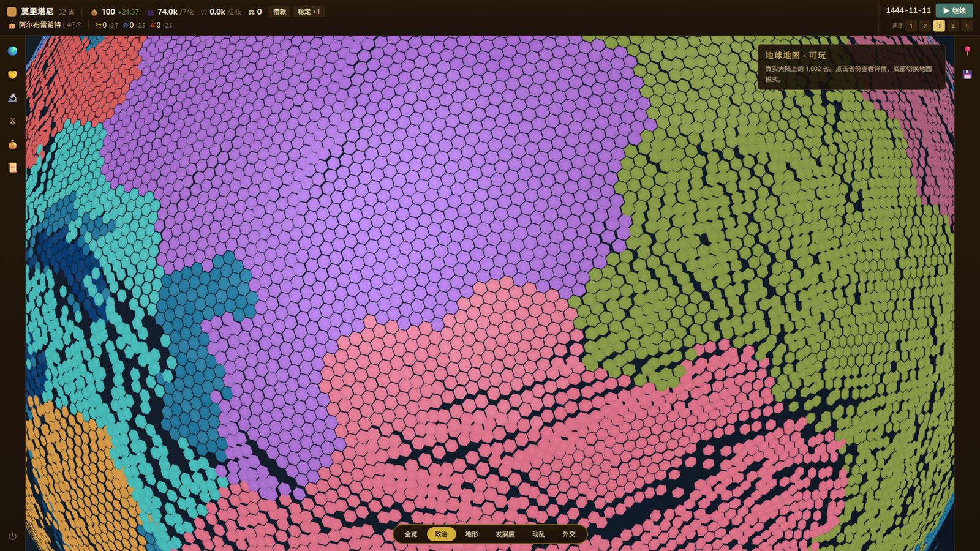This screenshot has height=551, width=980.
Task: Switch to 发展度 development map mode
Action: [x=505, y=534]
